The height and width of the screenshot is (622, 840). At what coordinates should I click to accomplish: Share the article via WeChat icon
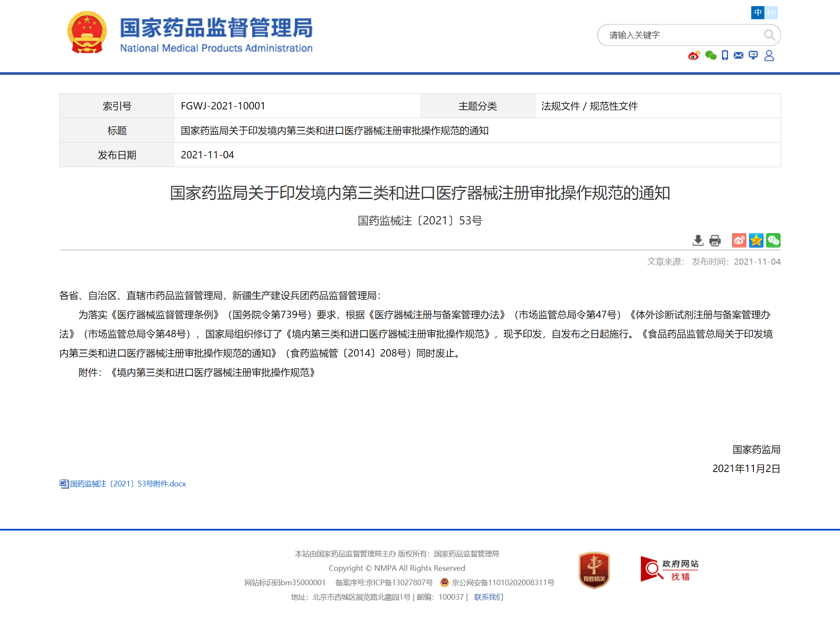coord(773,241)
